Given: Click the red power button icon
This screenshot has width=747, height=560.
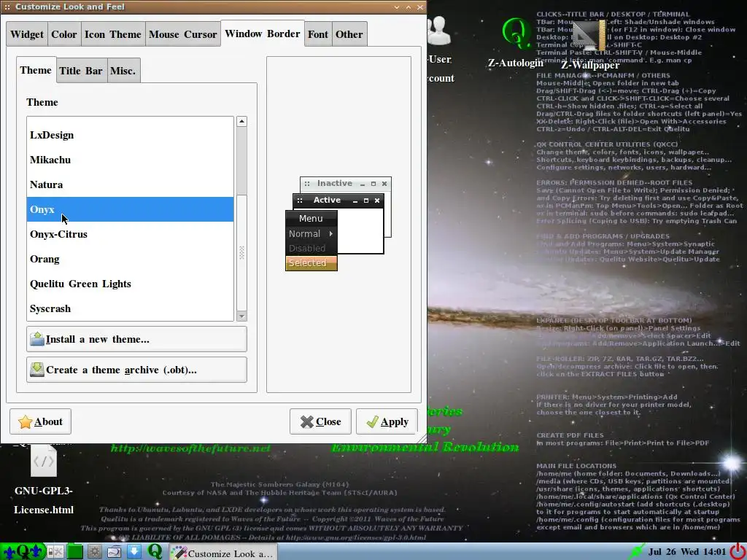Looking at the screenshot, I should point(737,552).
